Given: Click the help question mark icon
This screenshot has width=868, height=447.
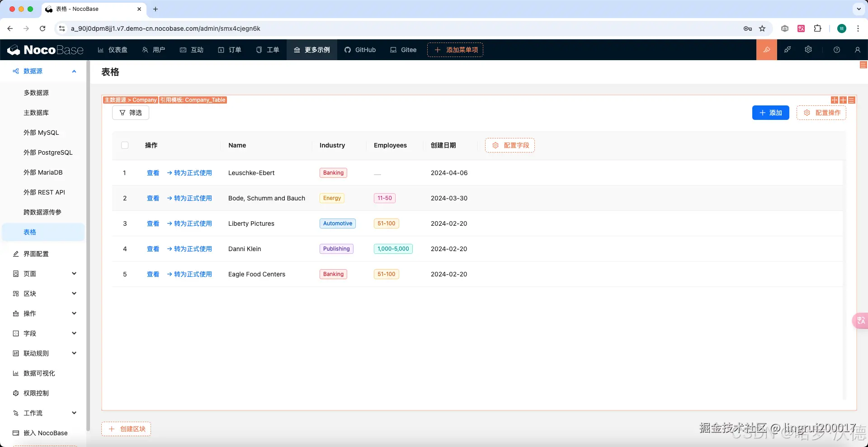Looking at the screenshot, I should [x=837, y=50].
